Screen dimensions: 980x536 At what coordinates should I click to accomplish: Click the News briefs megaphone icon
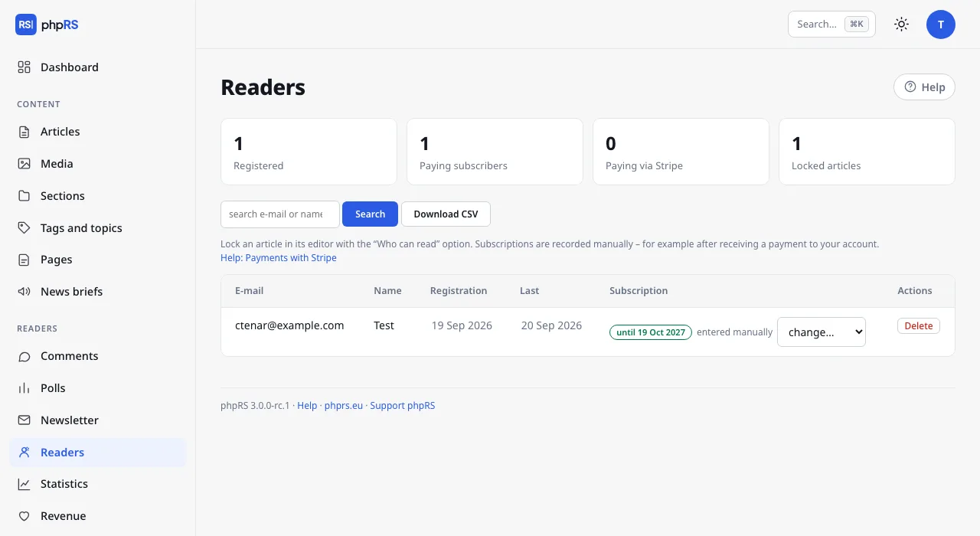click(x=24, y=292)
